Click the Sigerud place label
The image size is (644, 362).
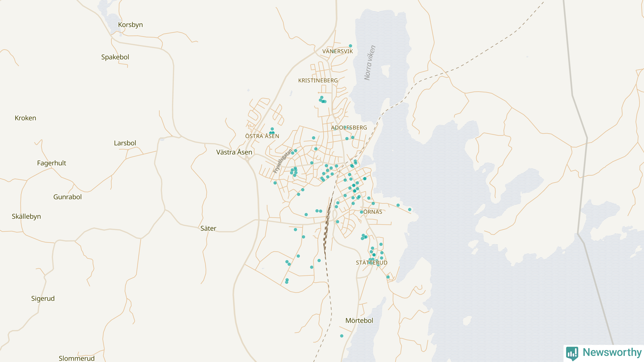(43, 298)
